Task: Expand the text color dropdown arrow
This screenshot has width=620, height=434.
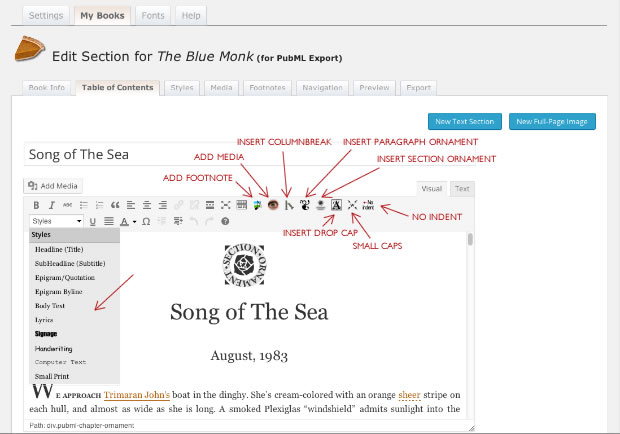Action: pyautogui.click(x=134, y=221)
